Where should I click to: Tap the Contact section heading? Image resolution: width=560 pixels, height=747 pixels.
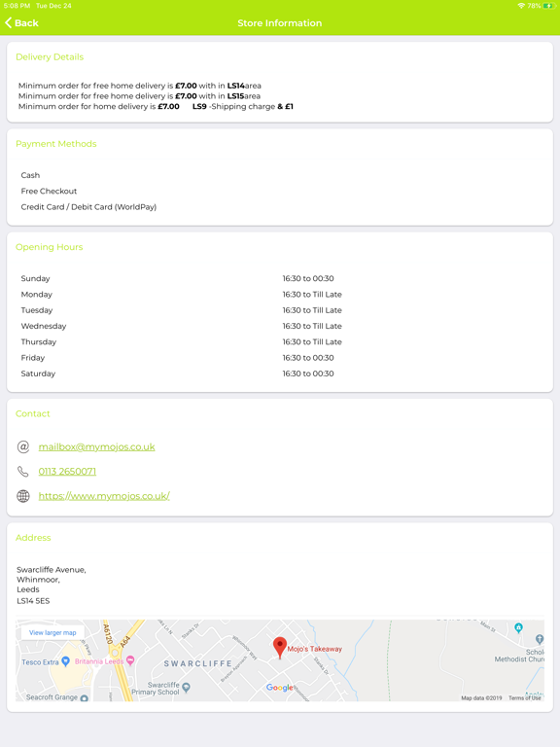(32, 413)
